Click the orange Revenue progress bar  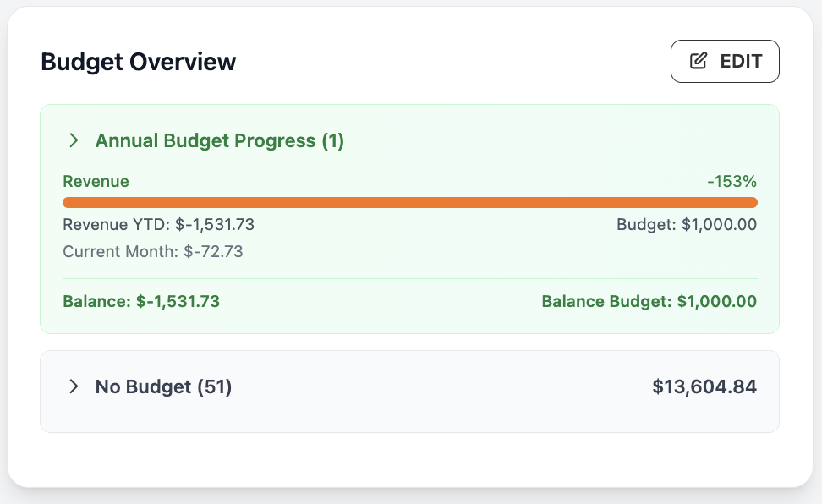pos(410,202)
